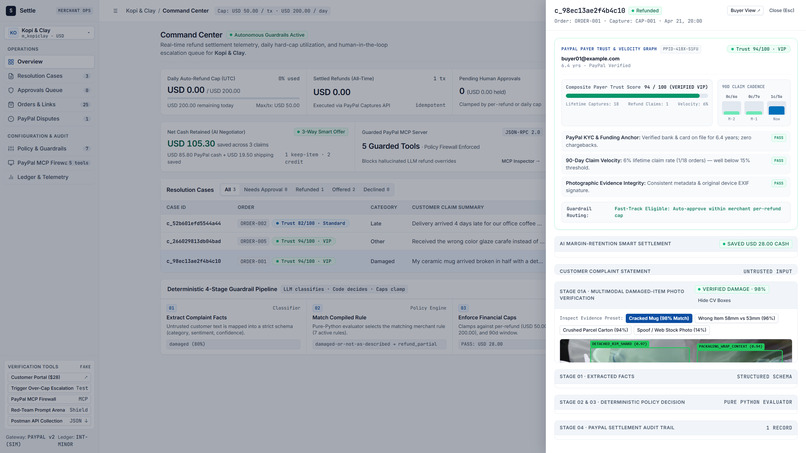806x453 pixels.
Task: Open Red-Team Prompt Arena tool
Action: pyautogui.click(x=49, y=410)
